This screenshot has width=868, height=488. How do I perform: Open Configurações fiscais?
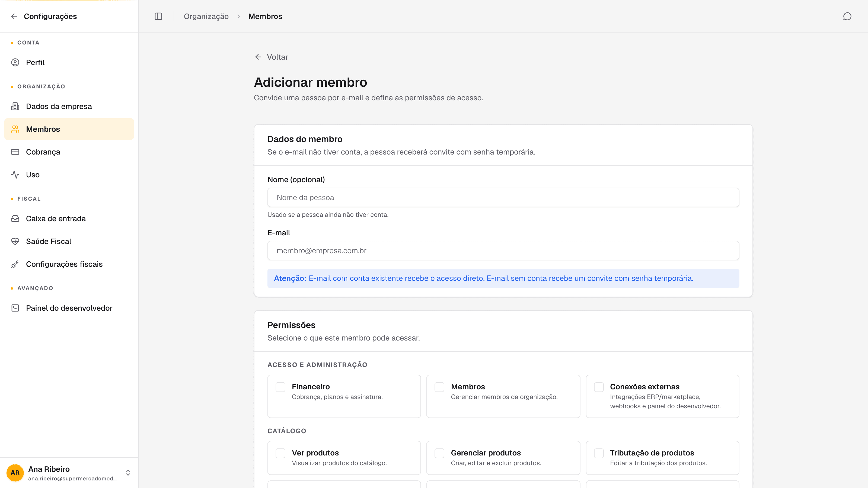[69, 264]
